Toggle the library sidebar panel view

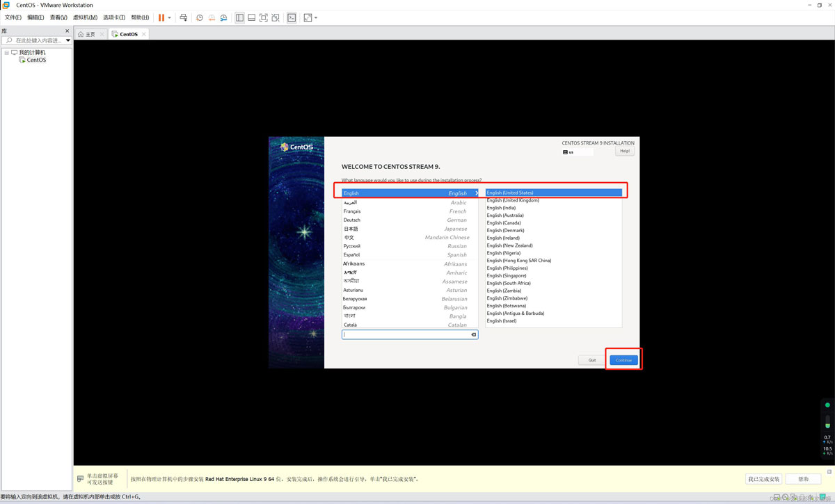pos(239,17)
